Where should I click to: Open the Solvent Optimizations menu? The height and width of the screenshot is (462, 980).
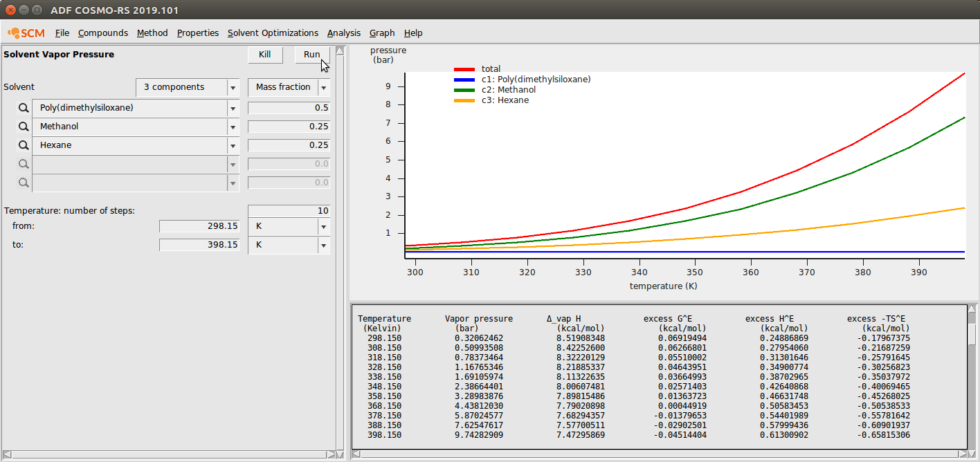point(273,33)
